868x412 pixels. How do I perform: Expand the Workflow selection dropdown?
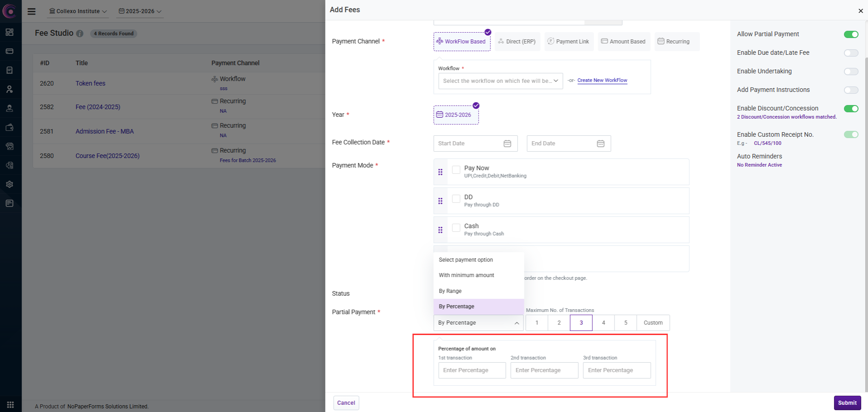point(500,81)
